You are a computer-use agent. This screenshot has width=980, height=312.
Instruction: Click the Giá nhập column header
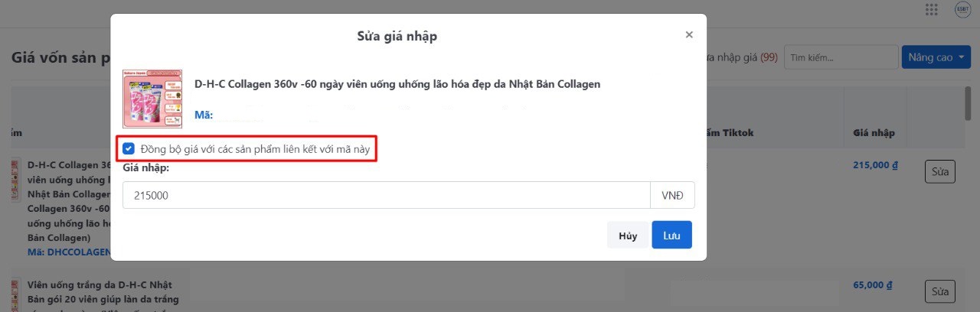coord(874,133)
